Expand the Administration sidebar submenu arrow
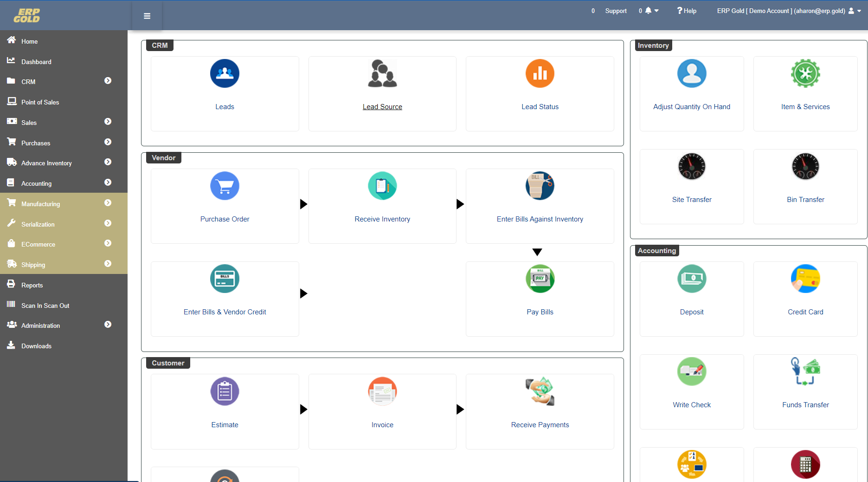This screenshot has width=868, height=482. click(x=108, y=325)
